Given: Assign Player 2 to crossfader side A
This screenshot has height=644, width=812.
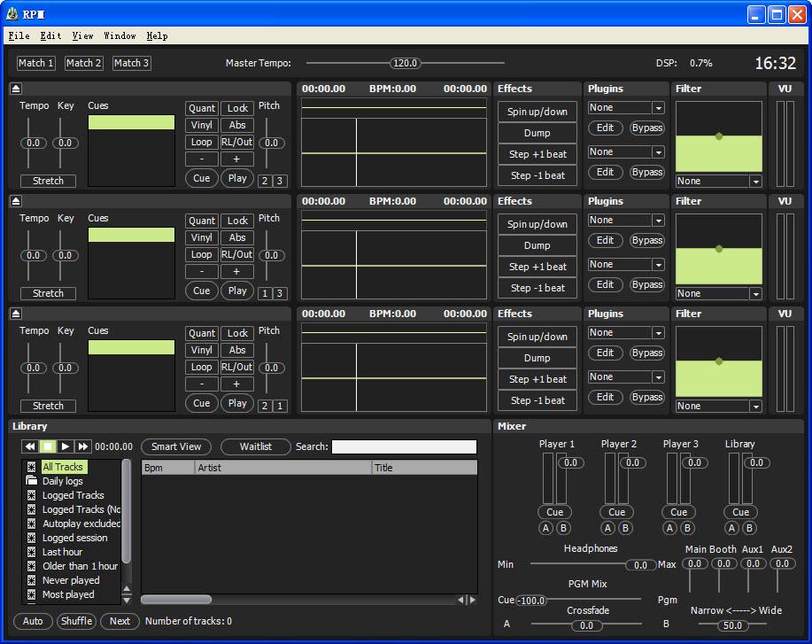Looking at the screenshot, I should click(608, 528).
